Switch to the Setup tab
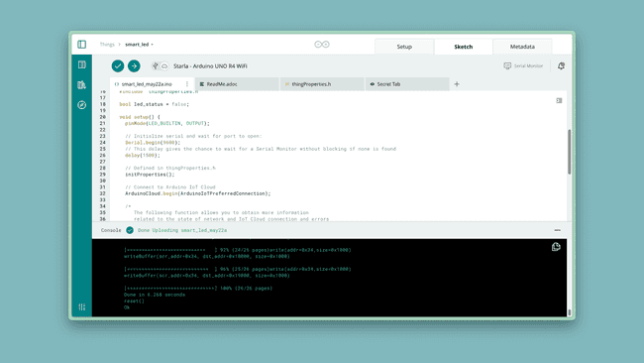Viewport: 644px width, 363px height. (x=404, y=47)
